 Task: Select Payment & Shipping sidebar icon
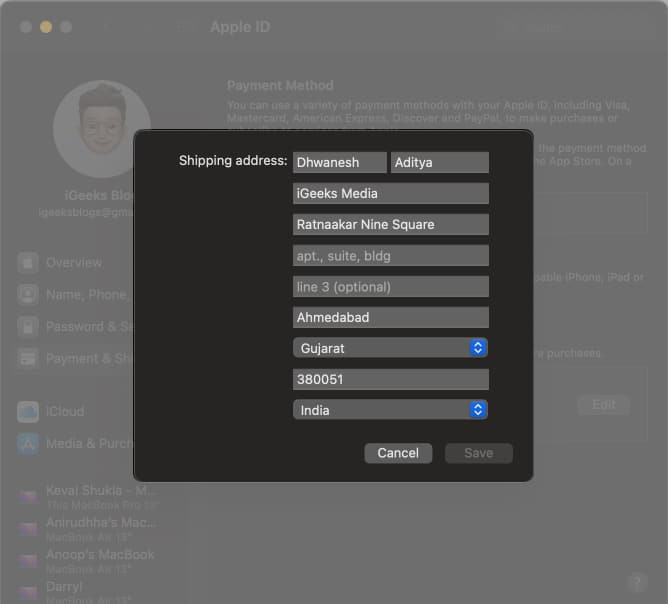click(28, 359)
